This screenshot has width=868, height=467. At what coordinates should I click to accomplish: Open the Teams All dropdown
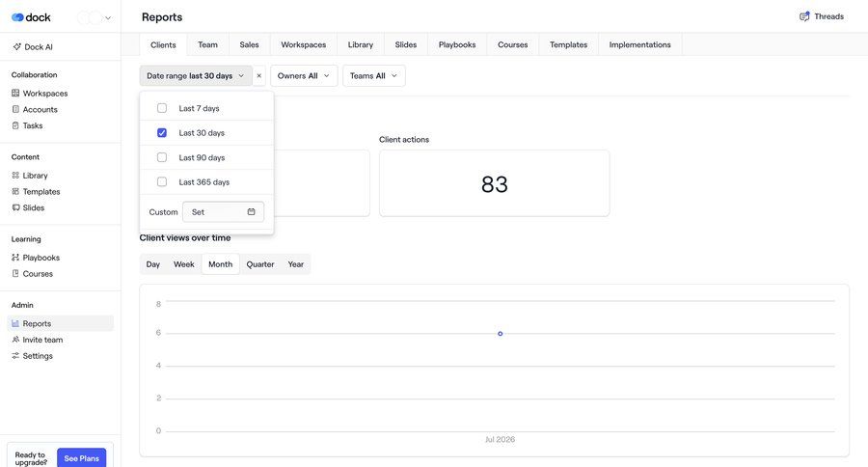[x=374, y=76]
